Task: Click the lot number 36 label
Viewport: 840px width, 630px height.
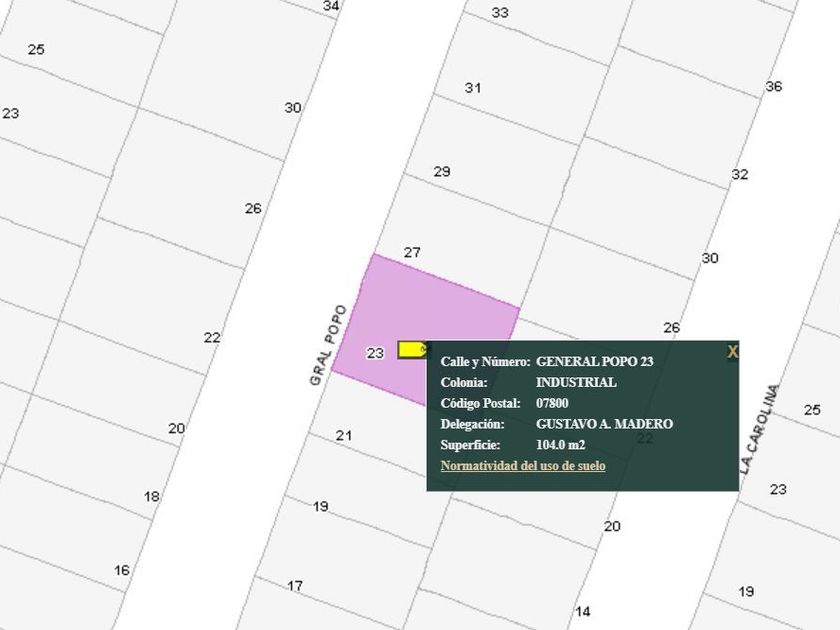Action: tap(774, 86)
